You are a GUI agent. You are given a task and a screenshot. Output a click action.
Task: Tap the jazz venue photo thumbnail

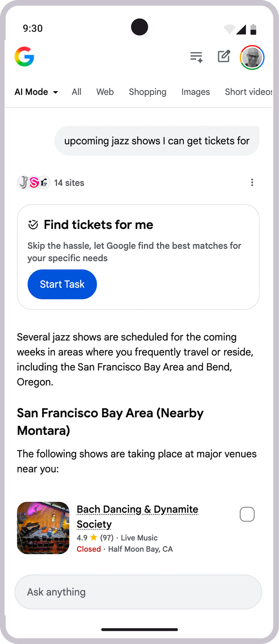43,528
